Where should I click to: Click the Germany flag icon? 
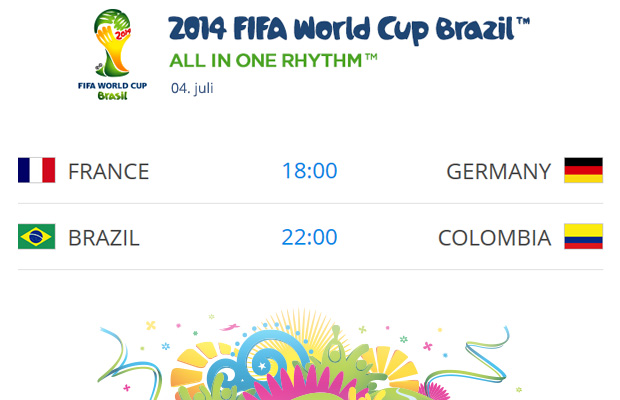tap(583, 171)
